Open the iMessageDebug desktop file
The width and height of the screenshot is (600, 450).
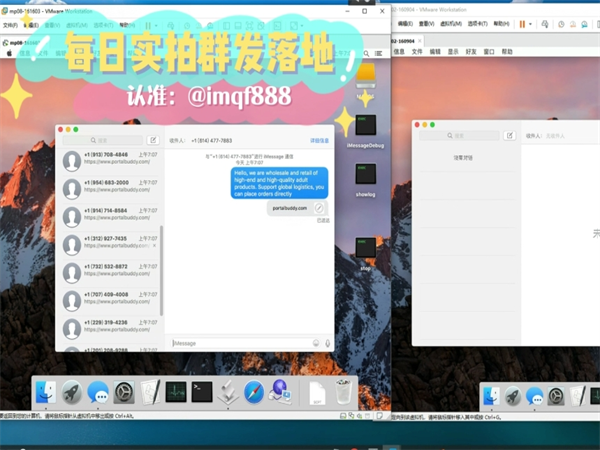tap(365, 128)
